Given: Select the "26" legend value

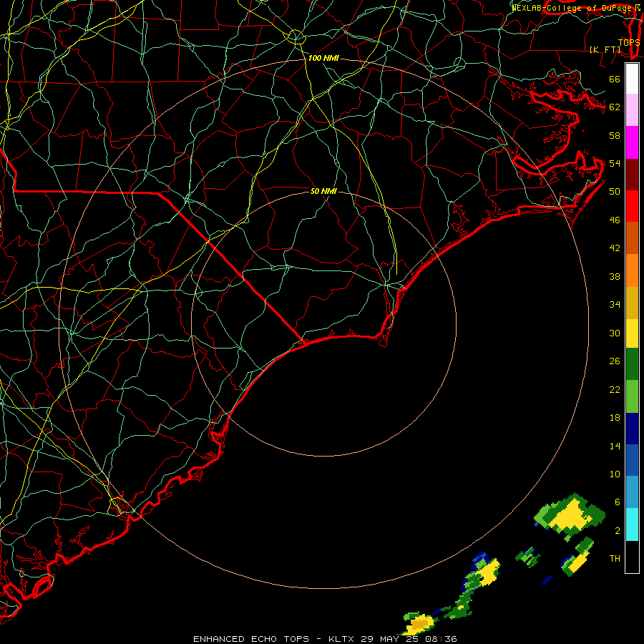Looking at the screenshot, I should click(615, 361).
